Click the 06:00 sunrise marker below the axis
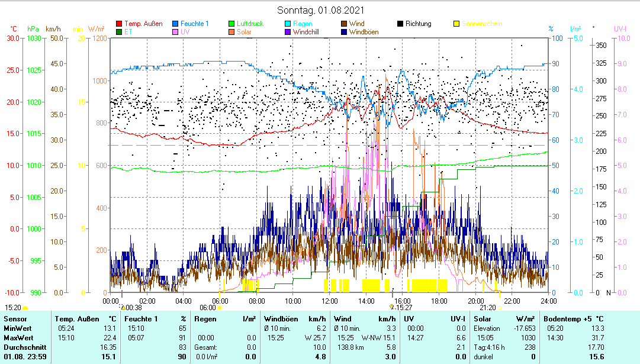 [208, 308]
